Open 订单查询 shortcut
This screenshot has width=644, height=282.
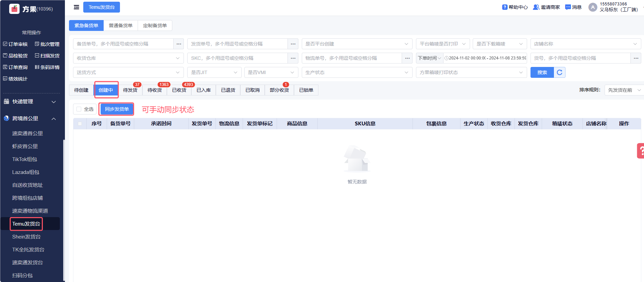[x=15, y=67]
